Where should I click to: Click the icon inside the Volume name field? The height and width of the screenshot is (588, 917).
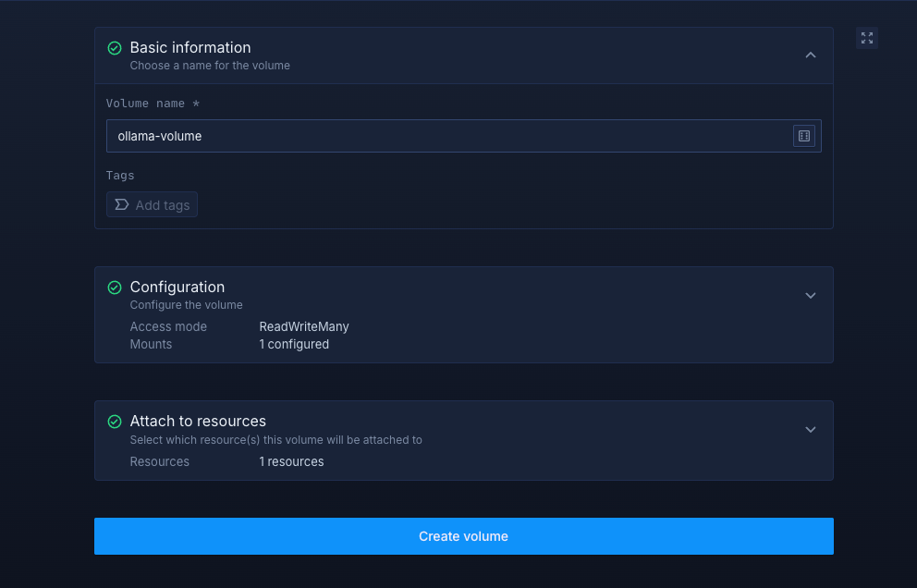tap(803, 136)
